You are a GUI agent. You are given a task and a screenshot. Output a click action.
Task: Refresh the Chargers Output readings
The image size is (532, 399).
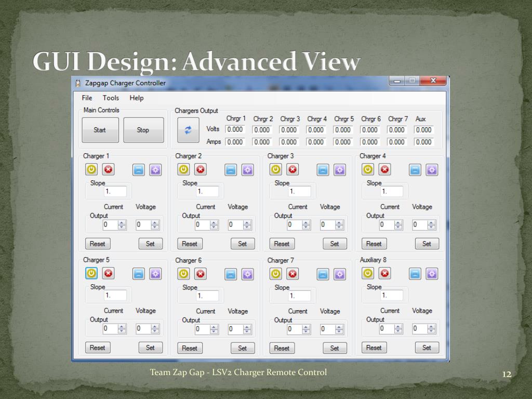[188, 130]
